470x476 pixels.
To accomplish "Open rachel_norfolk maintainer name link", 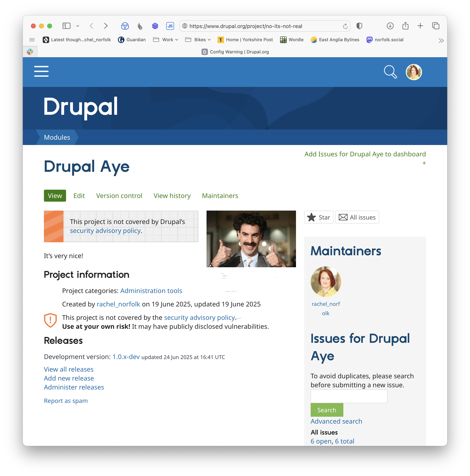I will point(325,308).
